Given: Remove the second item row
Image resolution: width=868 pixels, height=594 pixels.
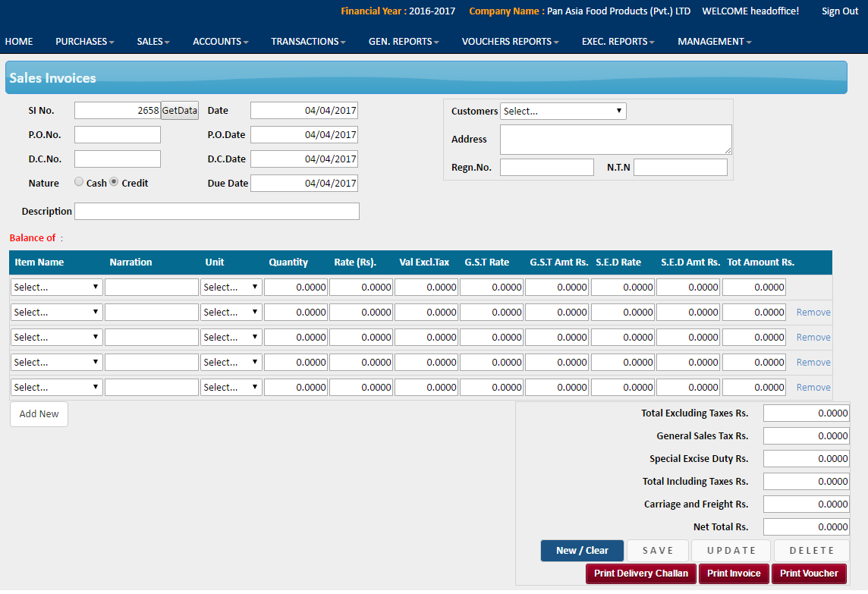Looking at the screenshot, I should click(x=813, y=313).
